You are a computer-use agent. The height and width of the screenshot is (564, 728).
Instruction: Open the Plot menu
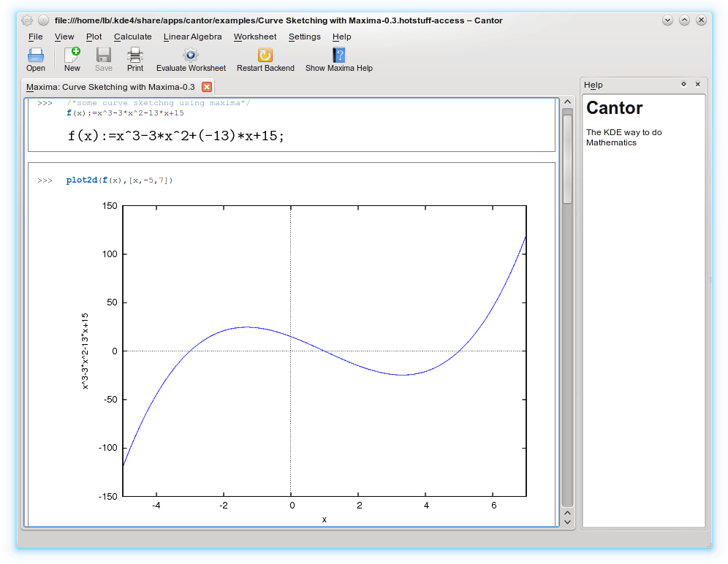coord(94,37)
